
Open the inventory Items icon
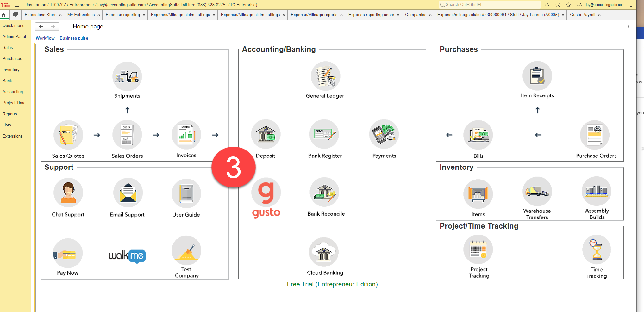tap(478, 193)
